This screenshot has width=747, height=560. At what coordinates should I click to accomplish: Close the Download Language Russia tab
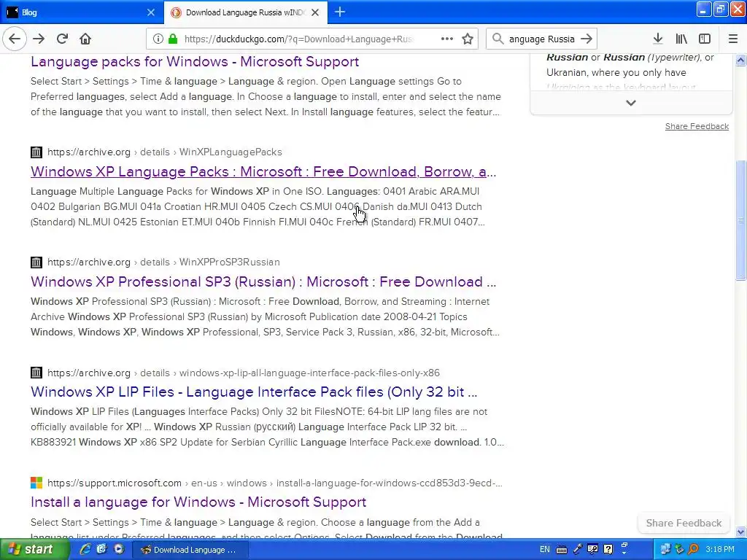point(315,12)
